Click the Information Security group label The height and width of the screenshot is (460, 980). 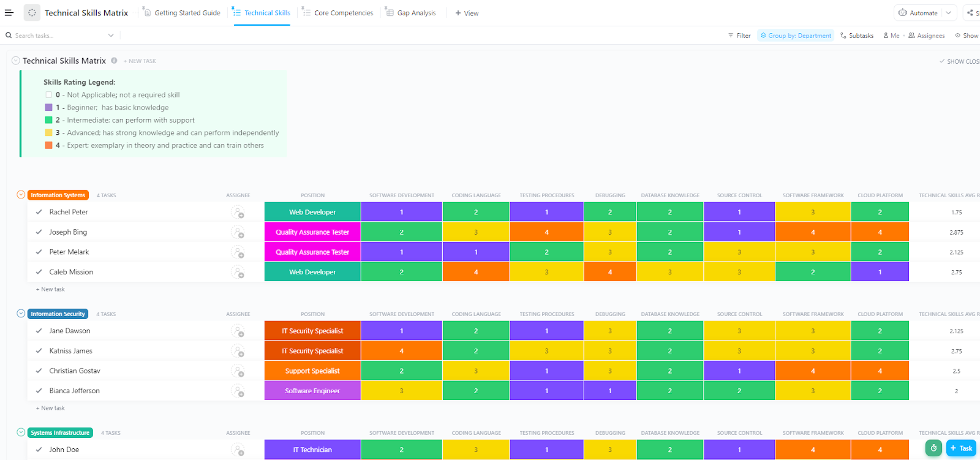coord(58,314)
